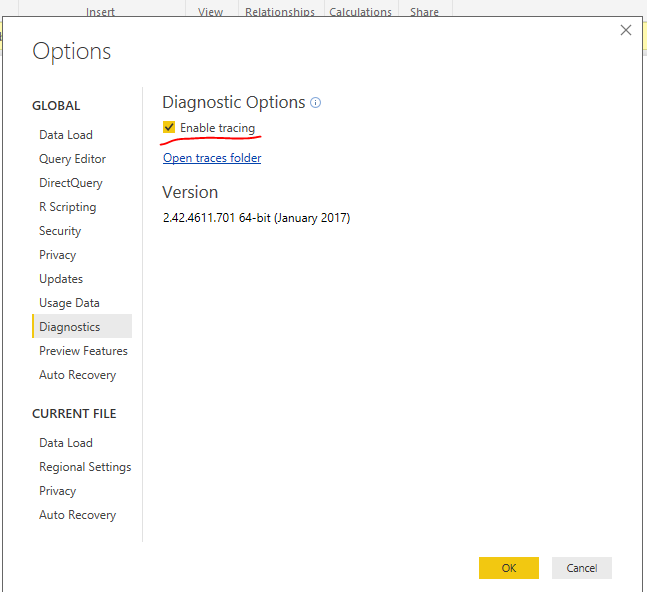Go to DirectQuery options

[x=71, y=183]
